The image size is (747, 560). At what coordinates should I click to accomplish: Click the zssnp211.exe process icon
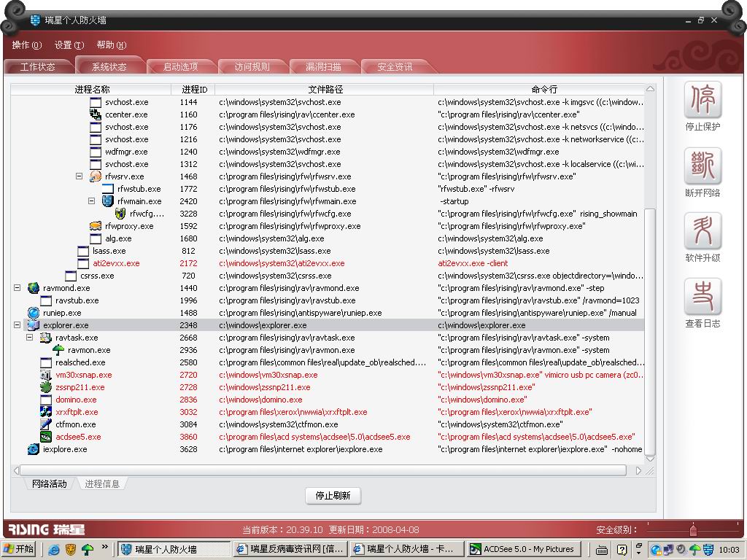[x=45, y=387]
